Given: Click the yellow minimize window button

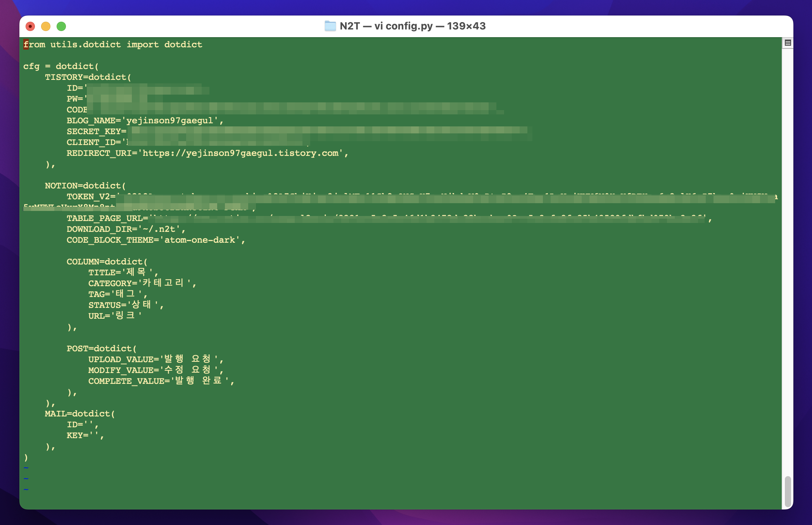Looking at the screenshot, I should coord(46,26).
